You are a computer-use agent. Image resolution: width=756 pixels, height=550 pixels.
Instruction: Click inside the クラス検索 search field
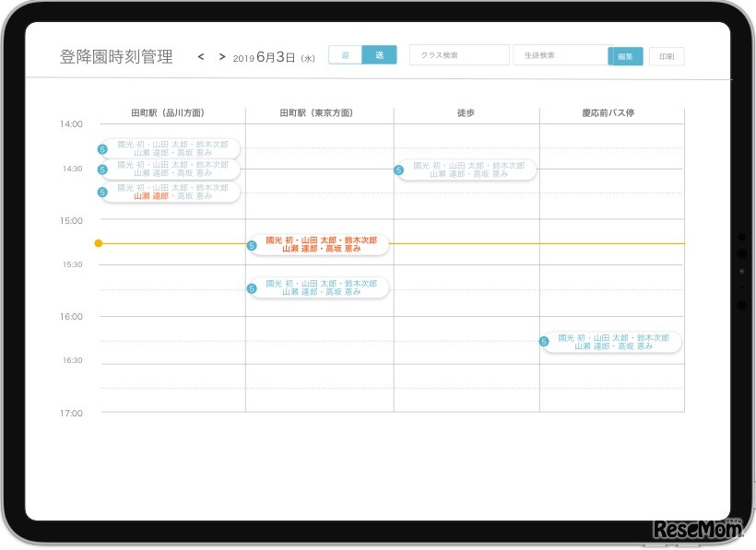[x=458, y=54]
